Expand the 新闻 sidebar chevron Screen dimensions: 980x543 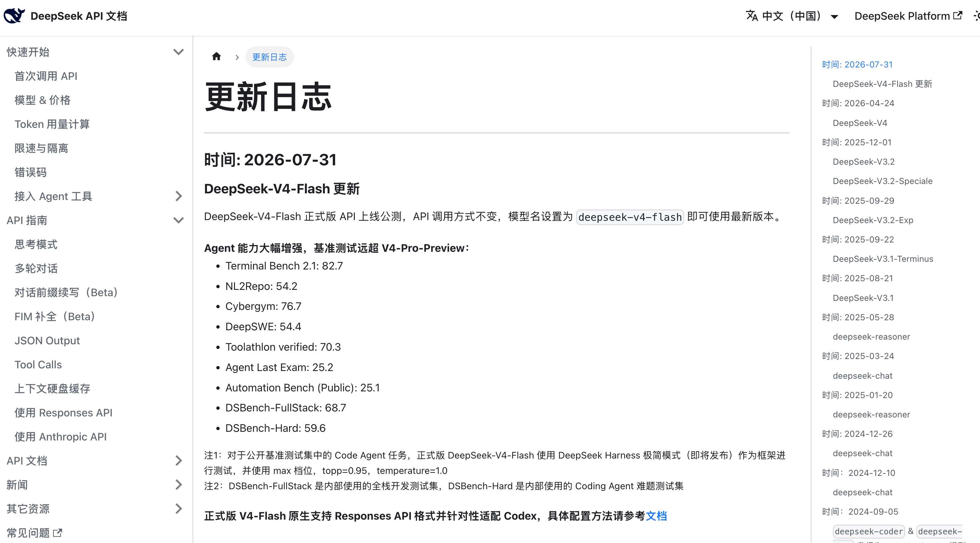(x=179, y=485)
